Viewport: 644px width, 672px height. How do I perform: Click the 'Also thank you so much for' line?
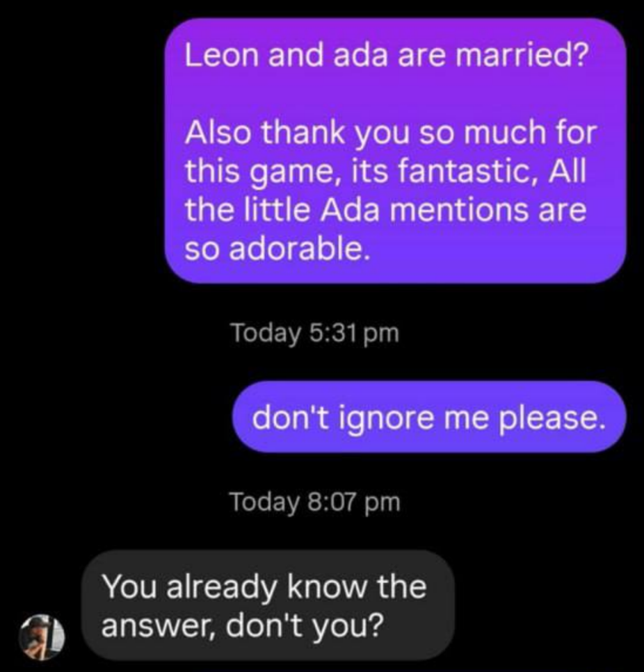[x=391, y=133]
